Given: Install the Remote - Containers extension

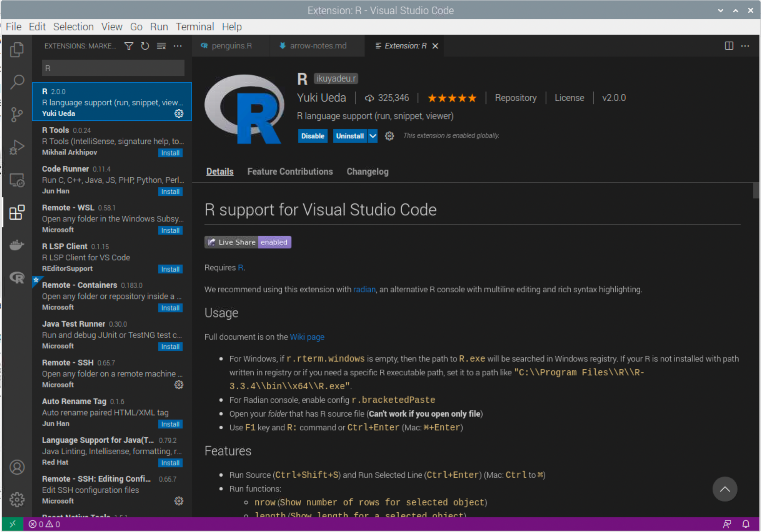Looking at the screenshot, I should coord(170,308).
